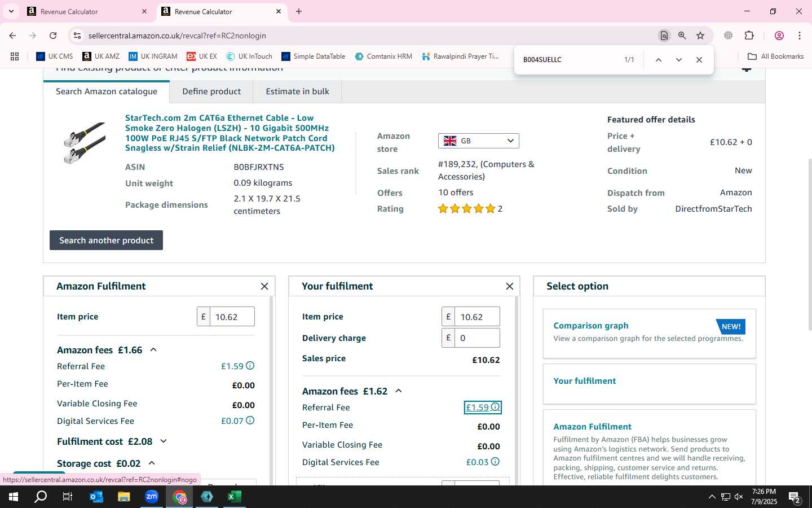This screenshot has width=812, height=508.
Task: Open All Bookmarks folder
Action: [776, 56]
